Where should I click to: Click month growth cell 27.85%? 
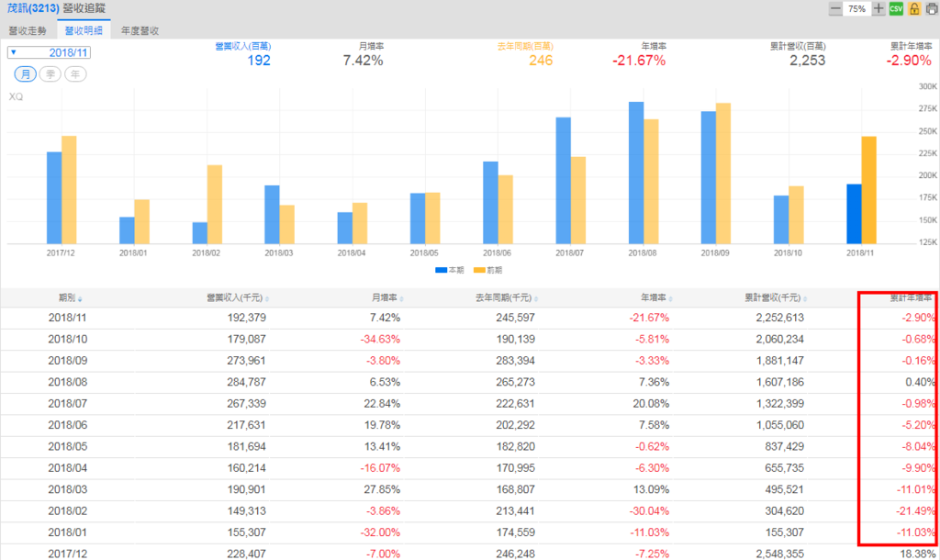coord(382,490)
